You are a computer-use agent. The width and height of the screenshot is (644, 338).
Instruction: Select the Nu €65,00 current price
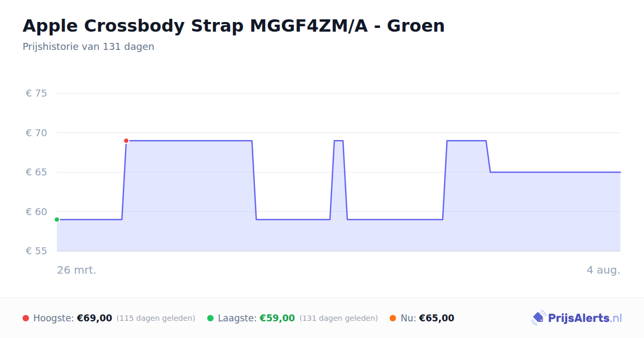pos(436,318)
